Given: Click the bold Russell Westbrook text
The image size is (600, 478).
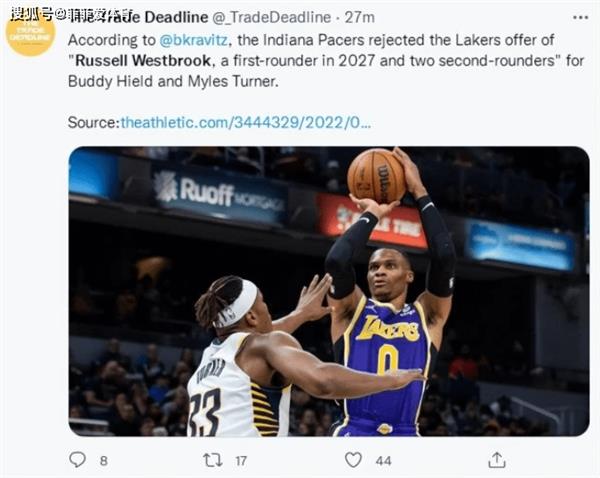Looking at the screenshot, I should 143,61.
